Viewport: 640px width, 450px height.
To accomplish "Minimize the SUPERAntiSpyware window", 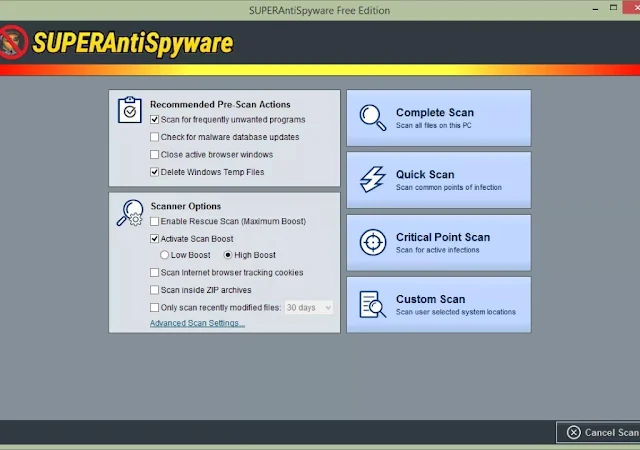I will tap(596, 9).
